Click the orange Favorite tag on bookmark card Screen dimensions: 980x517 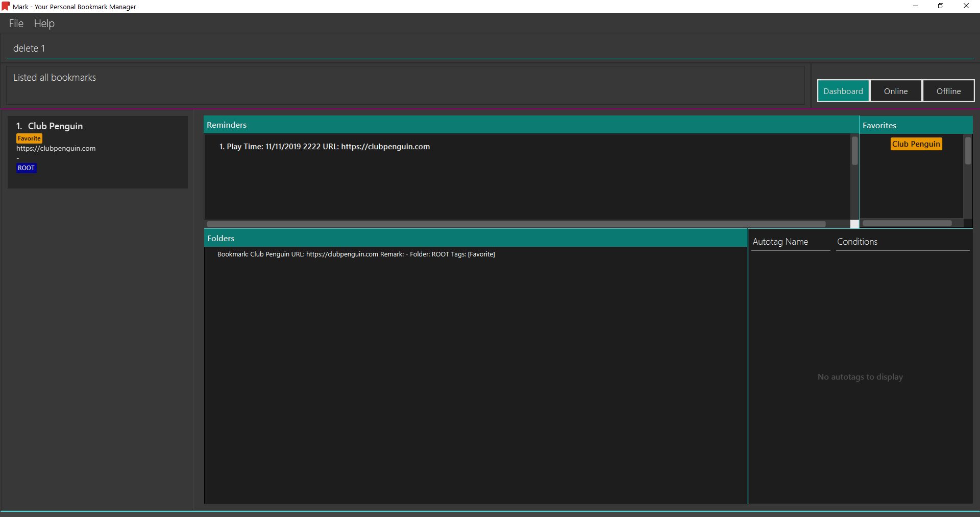click(29, 138)
